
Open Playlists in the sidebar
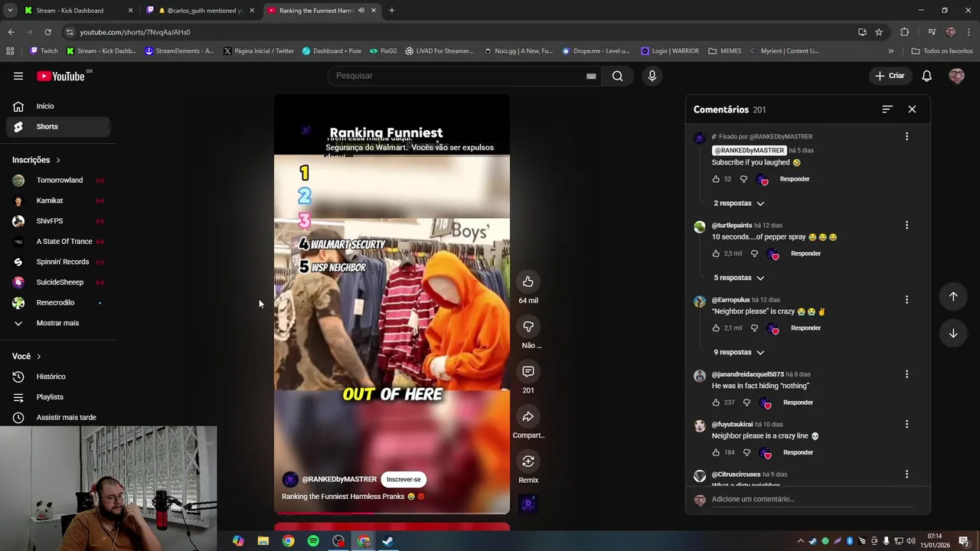(x=58, y=397)
